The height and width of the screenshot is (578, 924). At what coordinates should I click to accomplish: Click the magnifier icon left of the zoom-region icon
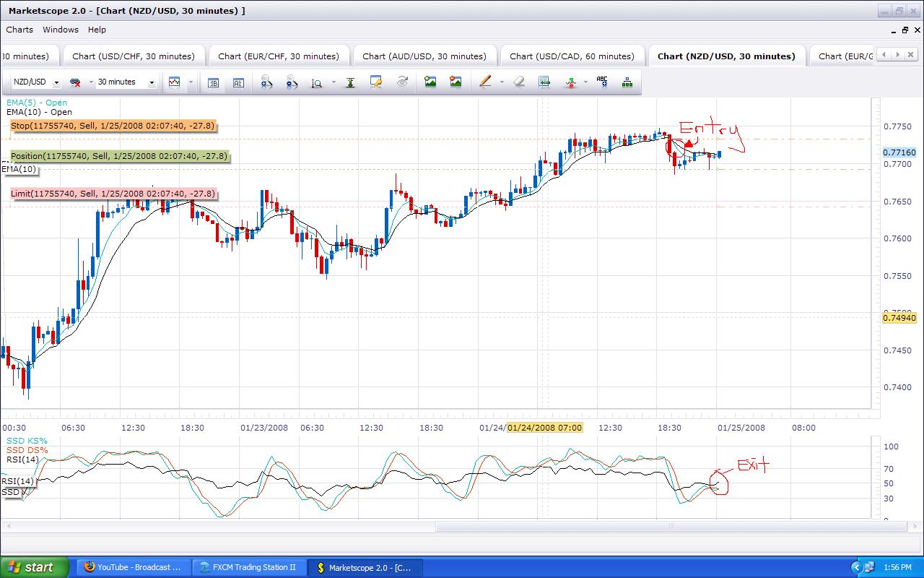pyautogui.click(x=292, y=82)
